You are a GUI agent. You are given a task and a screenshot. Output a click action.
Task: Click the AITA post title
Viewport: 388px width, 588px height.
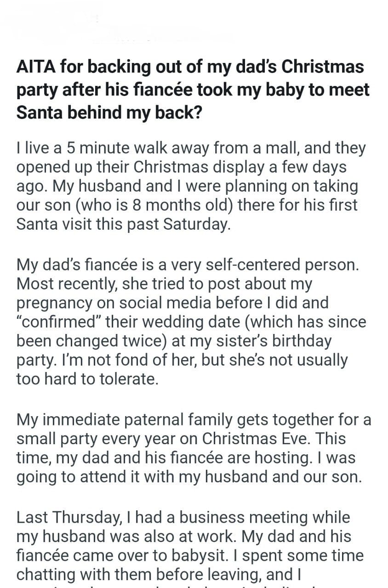coord(190,90)
